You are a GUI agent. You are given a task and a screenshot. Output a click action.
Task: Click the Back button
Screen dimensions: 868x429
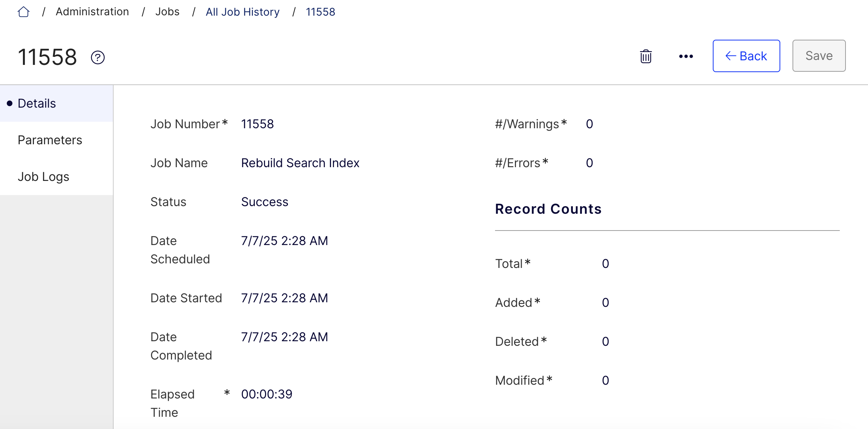pyautogui.click(x=746, y=56)
